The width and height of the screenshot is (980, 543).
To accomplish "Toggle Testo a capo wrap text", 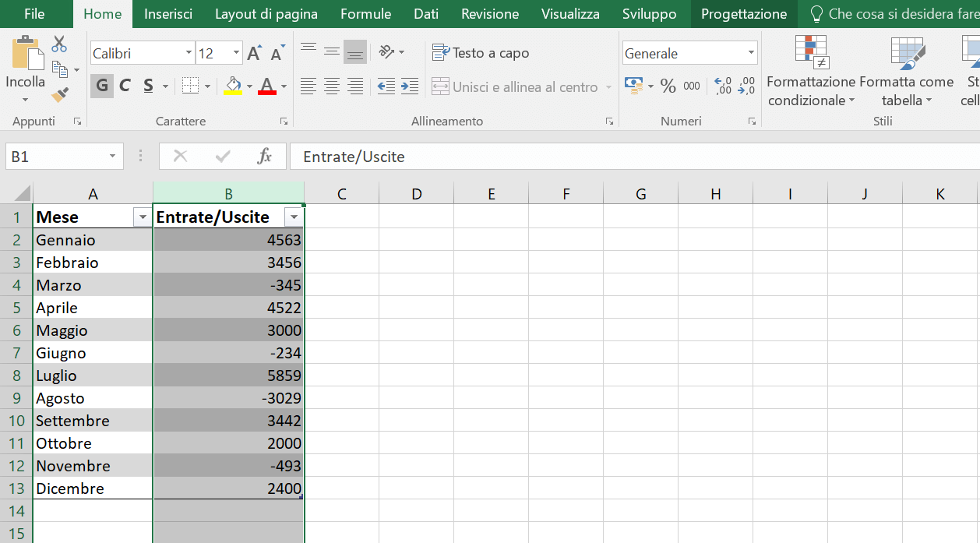I will tap(481, 53).
